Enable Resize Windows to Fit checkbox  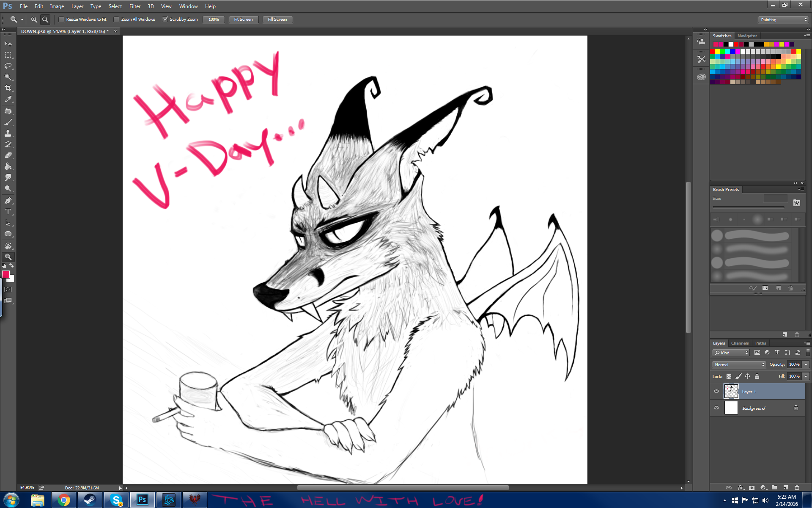[x=61, y=19]
